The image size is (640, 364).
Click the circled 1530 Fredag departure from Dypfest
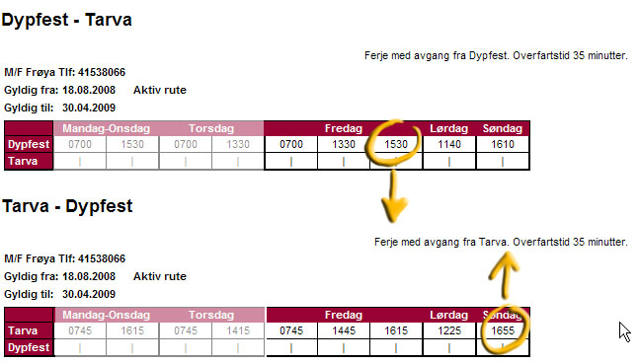396,144
